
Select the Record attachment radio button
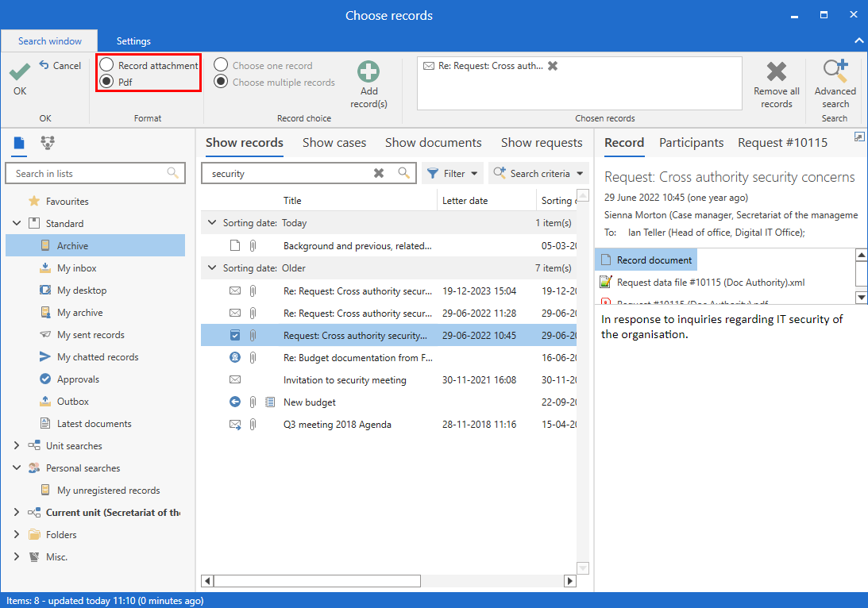coord(106,65)
